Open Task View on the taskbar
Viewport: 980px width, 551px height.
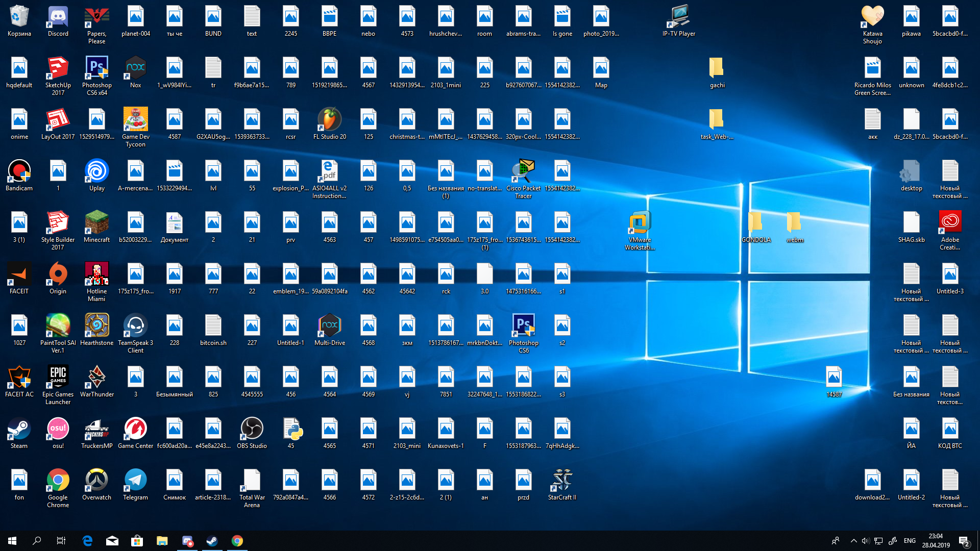click(x=61, y=541)
